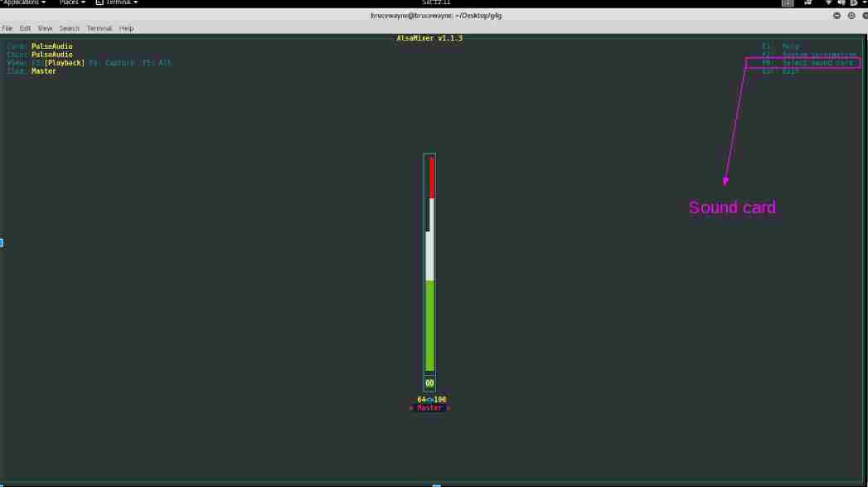The height and width of the screenshot is (487, 868).
Task: Open the Help menu
Action: point(126,28)
